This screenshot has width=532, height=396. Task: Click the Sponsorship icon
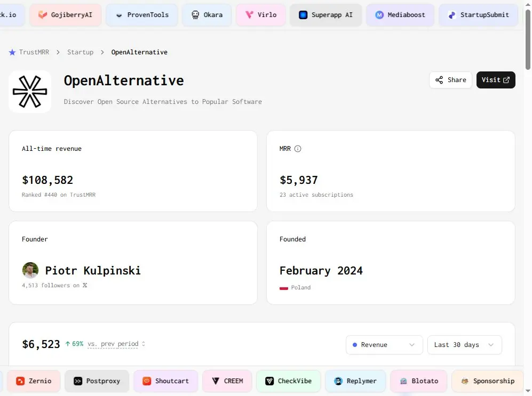coord(465,381)
